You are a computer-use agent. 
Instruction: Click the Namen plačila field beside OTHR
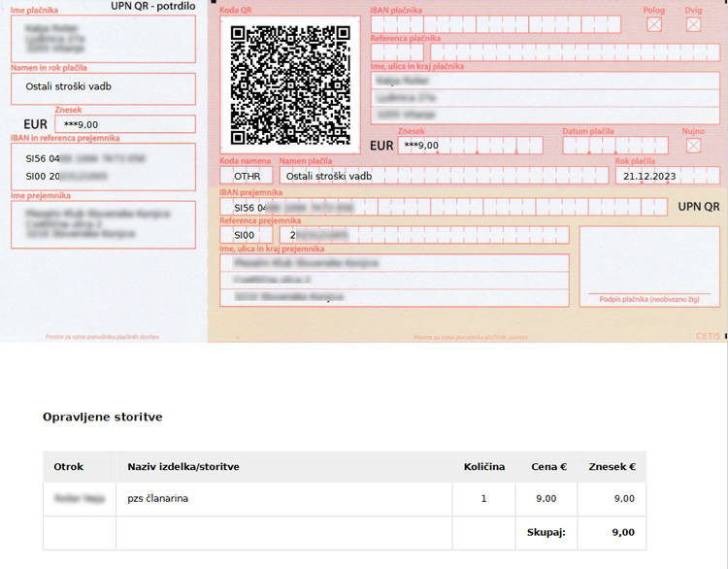tap(443, 176)
